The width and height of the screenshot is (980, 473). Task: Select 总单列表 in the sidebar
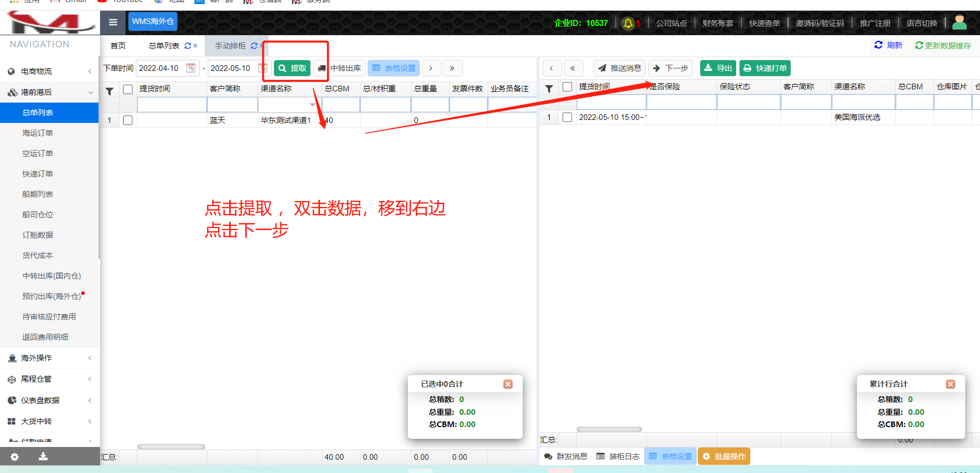(50, 113)
